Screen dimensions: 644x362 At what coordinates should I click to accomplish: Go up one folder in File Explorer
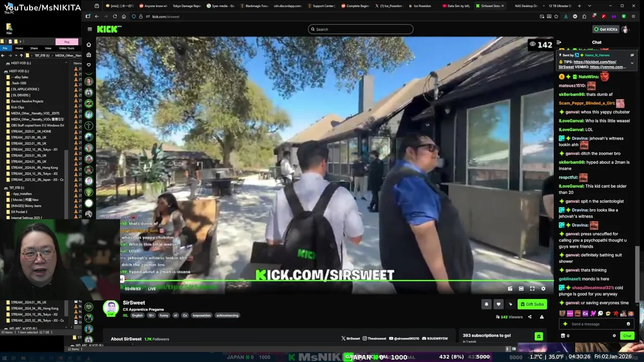click(x=21, y=55)
